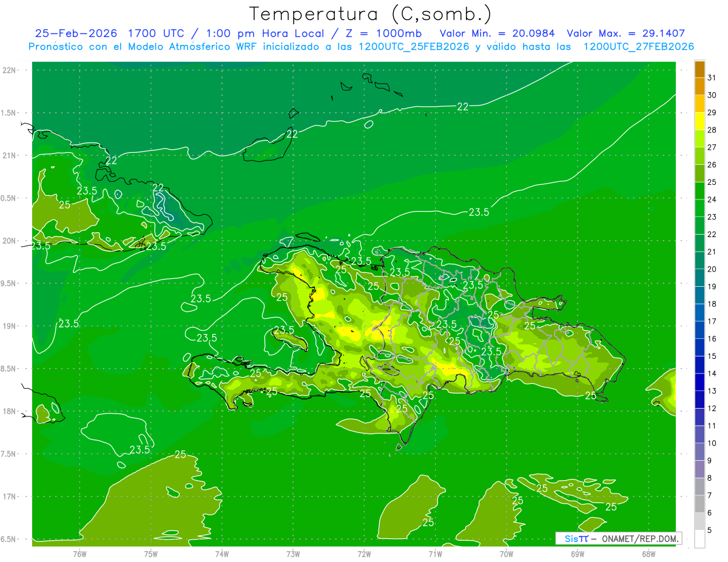Click the 'Valor Max. = 29.1407' value
The width and height of the screenshot is (728, 562).
click(626, 33)
